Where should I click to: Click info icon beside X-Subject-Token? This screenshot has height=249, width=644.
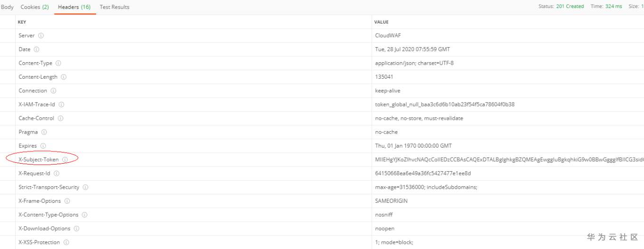coord(65,160)
